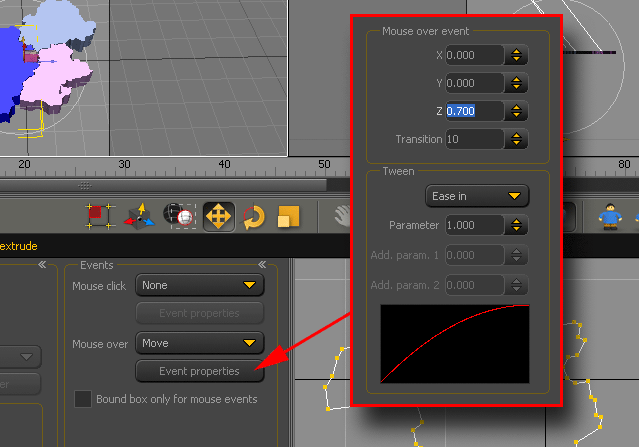Viewport: 639px width, 447px height.
Task: Click the tween curve preview graph
Action: coord(455,344)
